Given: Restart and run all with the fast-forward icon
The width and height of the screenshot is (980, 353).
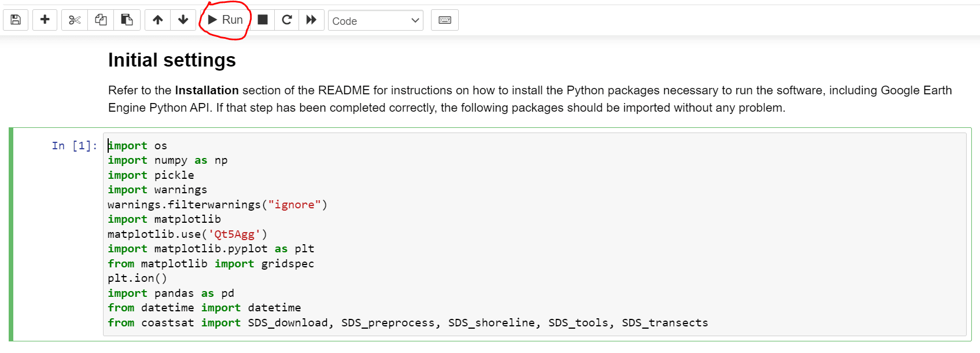Looking at the screenshot, I should click(311, 20).
